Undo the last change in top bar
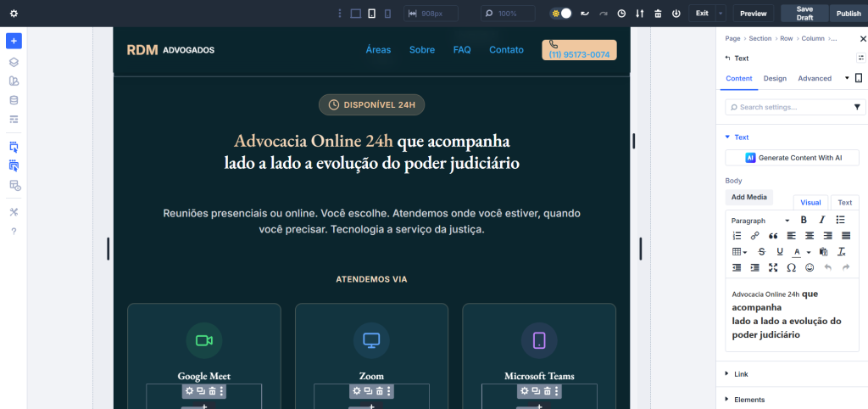The height and width of the screenshot is (409, 868). click(x=585, y=14)
